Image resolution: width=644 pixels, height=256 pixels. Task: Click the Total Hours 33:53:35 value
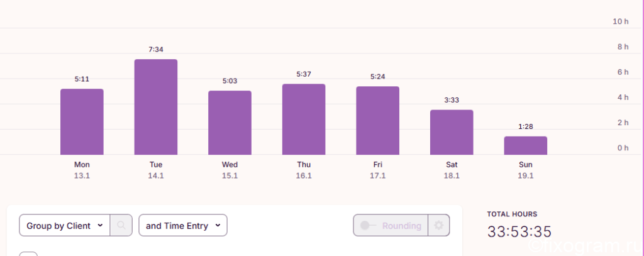click(519, 231)
